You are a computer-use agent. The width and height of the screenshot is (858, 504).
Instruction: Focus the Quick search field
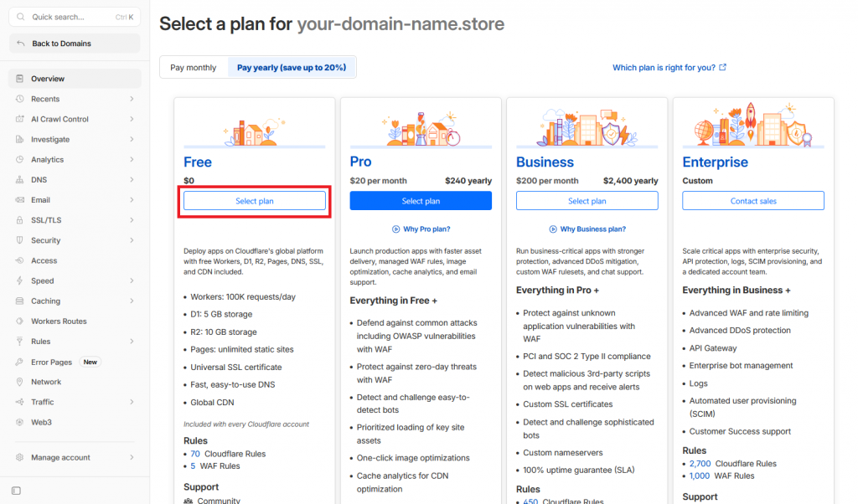(x=75, y=17)
